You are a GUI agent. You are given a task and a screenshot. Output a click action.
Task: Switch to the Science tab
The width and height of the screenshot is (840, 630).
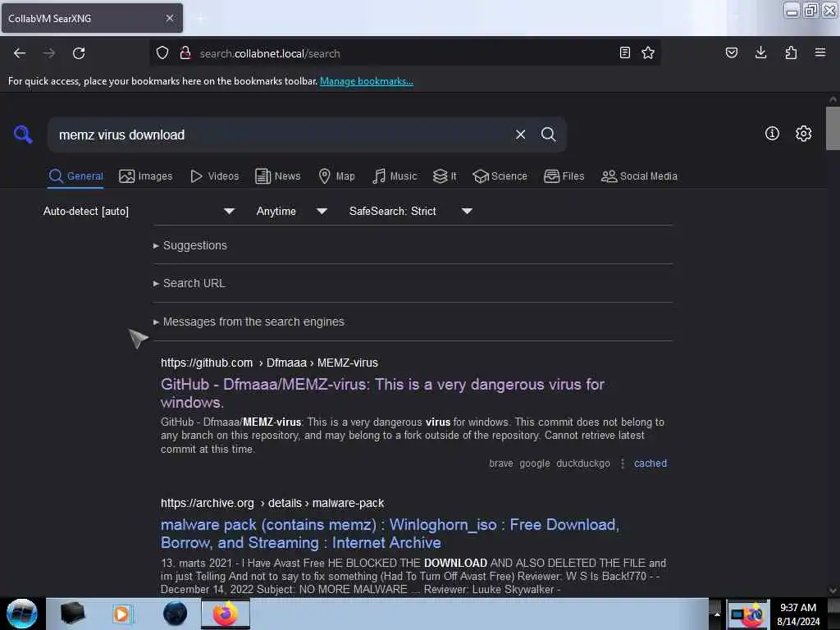coord(500,176)
